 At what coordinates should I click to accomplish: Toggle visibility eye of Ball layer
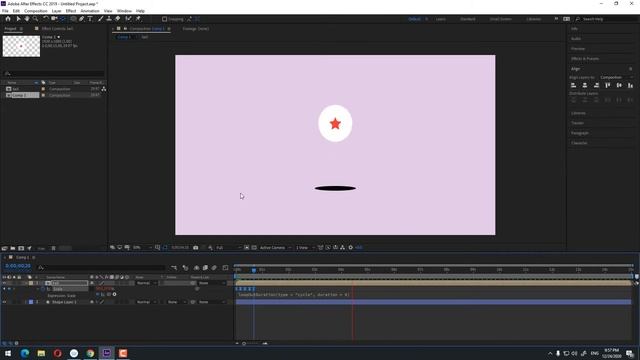[x=4, y=283]
